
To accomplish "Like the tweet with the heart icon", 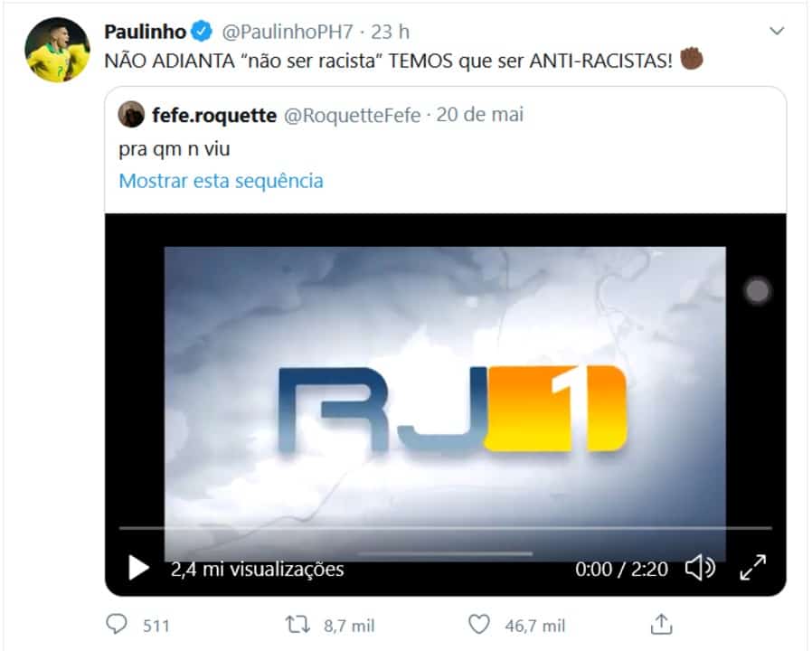I will pos(479,624).
